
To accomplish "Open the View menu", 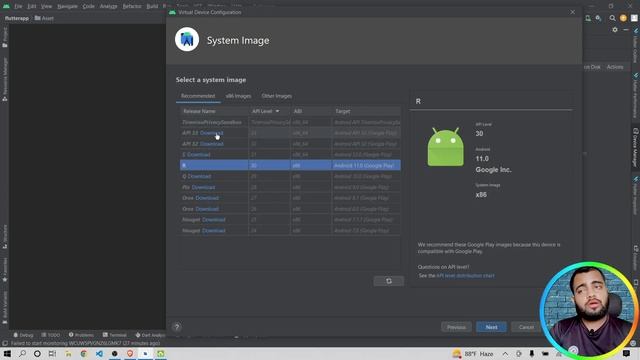I will (47, 6).
